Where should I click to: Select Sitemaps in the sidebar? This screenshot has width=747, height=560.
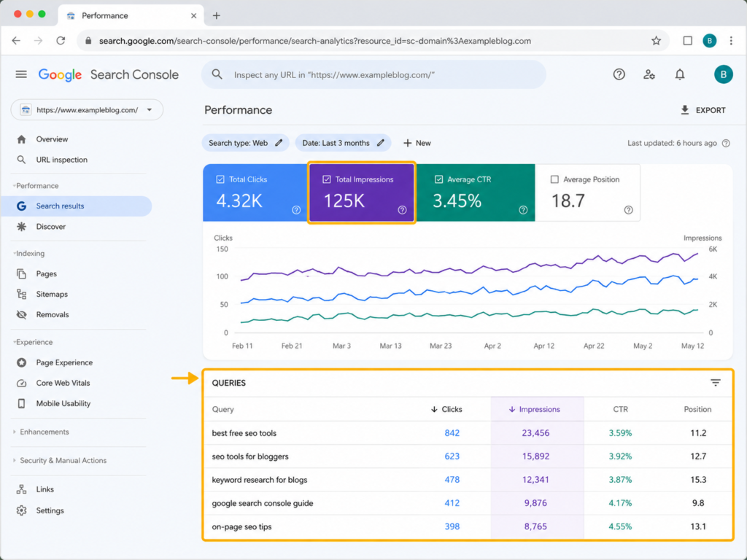pyautogui.click(x=52, y=295)
